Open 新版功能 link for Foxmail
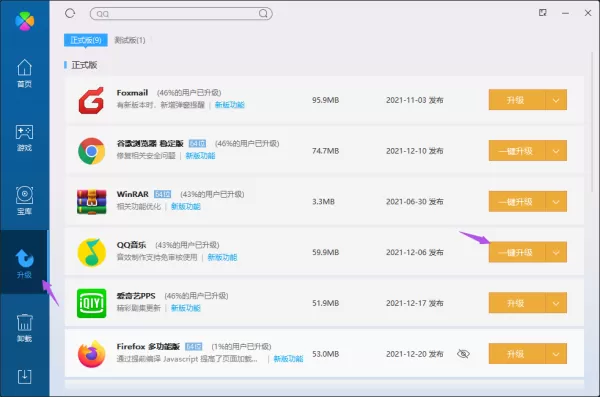 click(230, 105)
